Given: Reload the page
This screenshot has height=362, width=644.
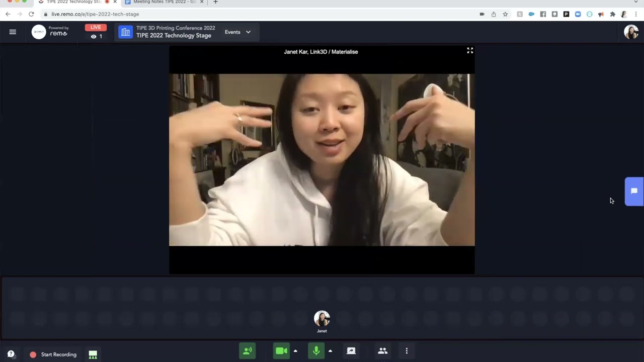Looking at the screenshot, I should [x=31, y=14].
